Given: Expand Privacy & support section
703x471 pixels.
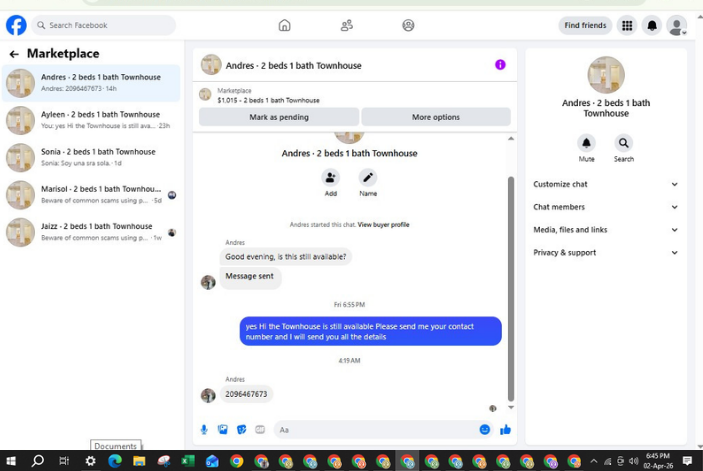Looking at the screenshot, I should point(606,253).
